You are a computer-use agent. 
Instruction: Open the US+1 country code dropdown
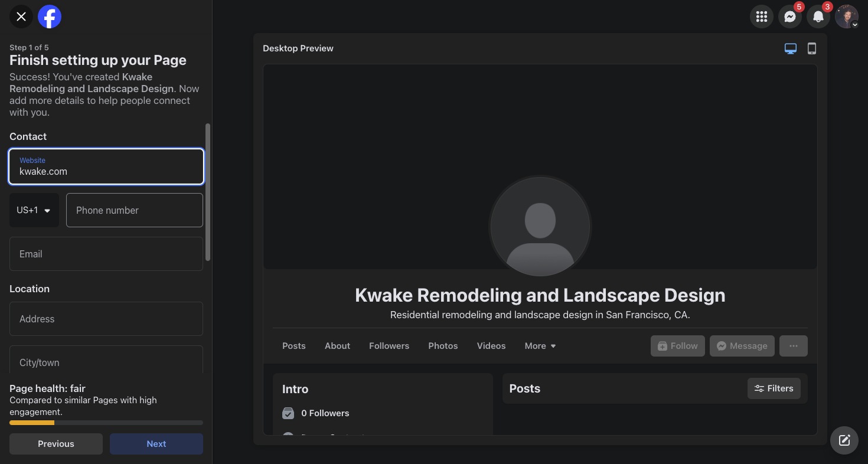click(34, 210)
